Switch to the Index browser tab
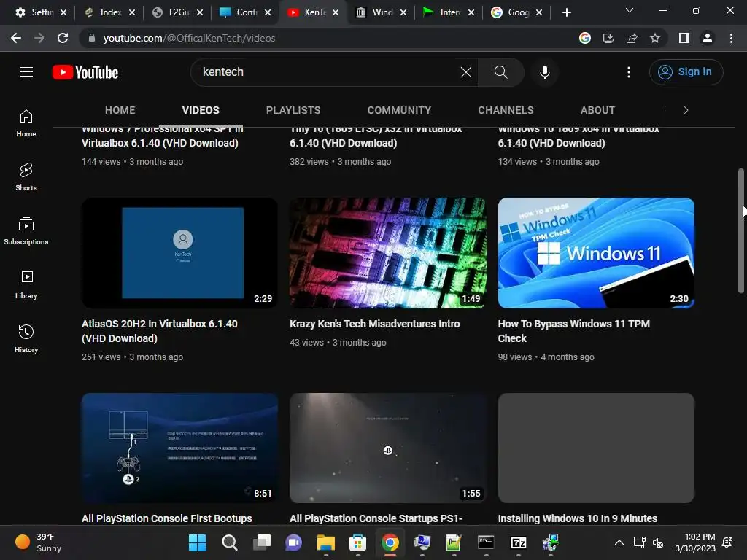Screen dimensions: 747x560 tap(105, 12)
